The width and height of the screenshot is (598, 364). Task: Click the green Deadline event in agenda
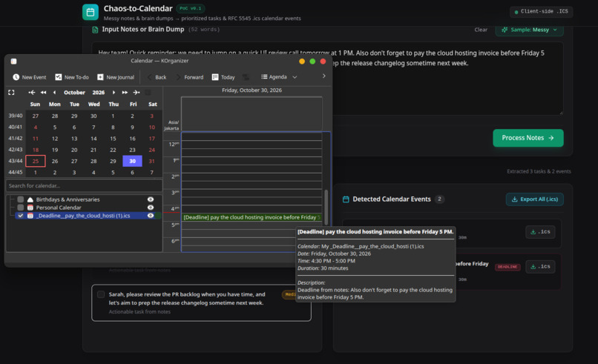click(x=252, y=217)
